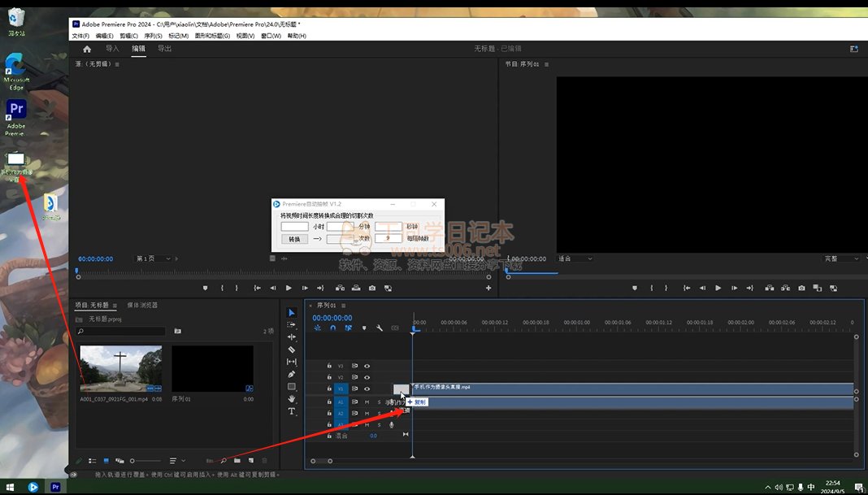Viewport: 868px width, 495px height.
Task: Pick the Hand tool
Action: pyautogui.click(x=292, y=399)
